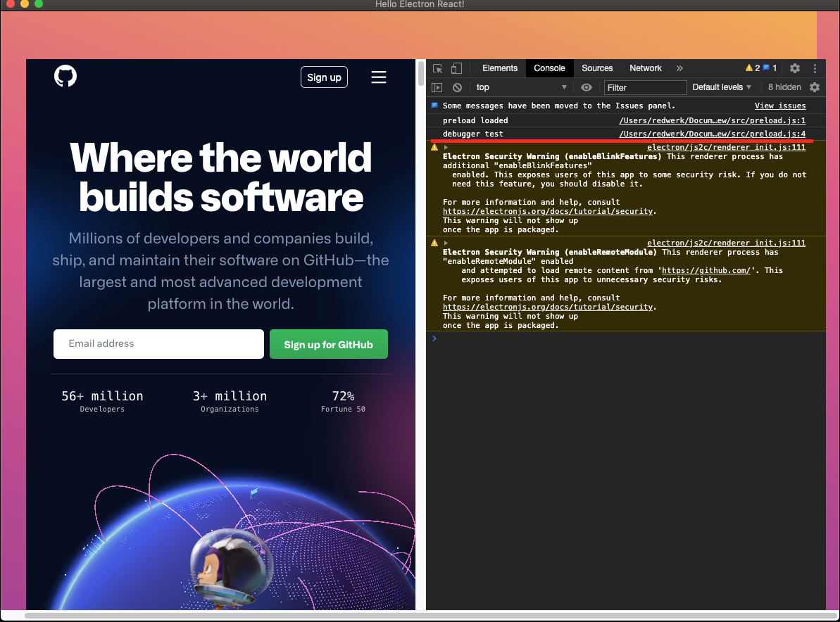The height and width of the screenshot is (622, 840).
Task: Click the blue info icon beside Issues message
Action: (x=434, y=106)
